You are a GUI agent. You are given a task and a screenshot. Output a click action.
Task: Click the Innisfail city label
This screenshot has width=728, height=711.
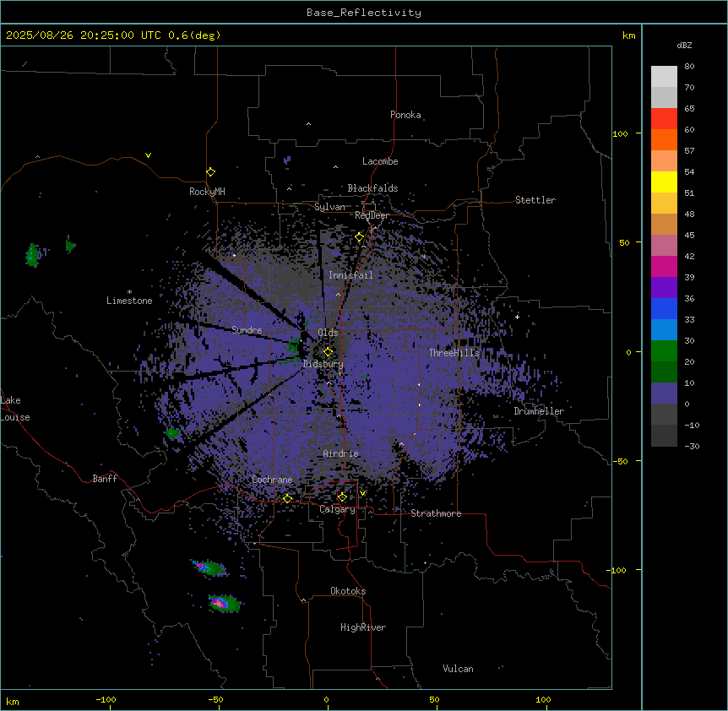coord(350,275)
